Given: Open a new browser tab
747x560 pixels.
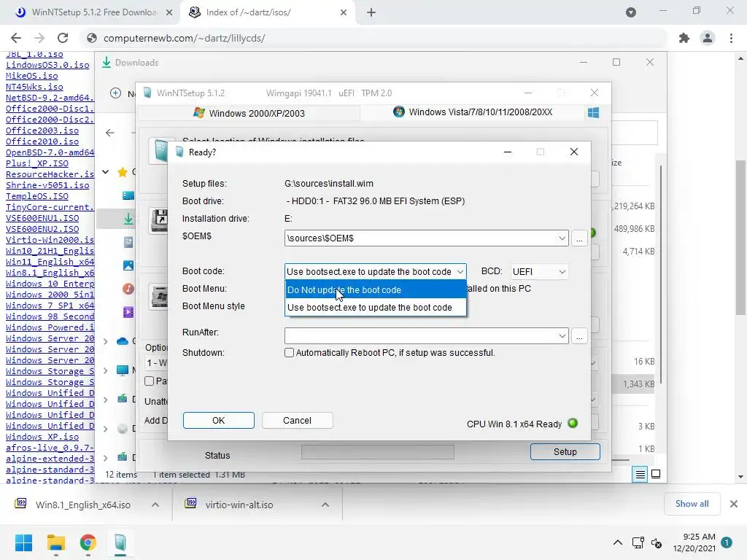Looking at the screenshot, I should (x=371, y=12).
